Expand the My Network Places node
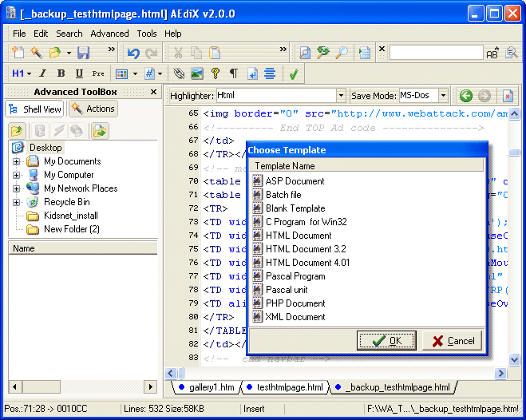The image size is (526, 420). (16, 188)
